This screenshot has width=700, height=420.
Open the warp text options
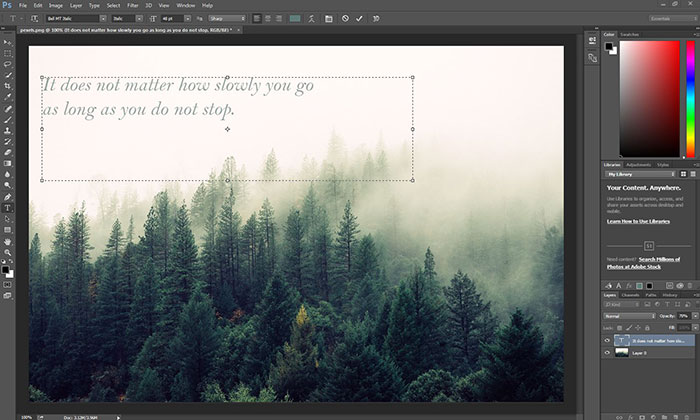point(313,18)
